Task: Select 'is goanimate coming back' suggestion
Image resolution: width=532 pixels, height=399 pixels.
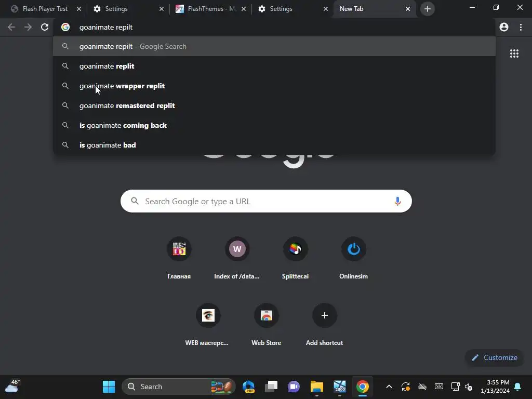Action: [x=274, y=125]
